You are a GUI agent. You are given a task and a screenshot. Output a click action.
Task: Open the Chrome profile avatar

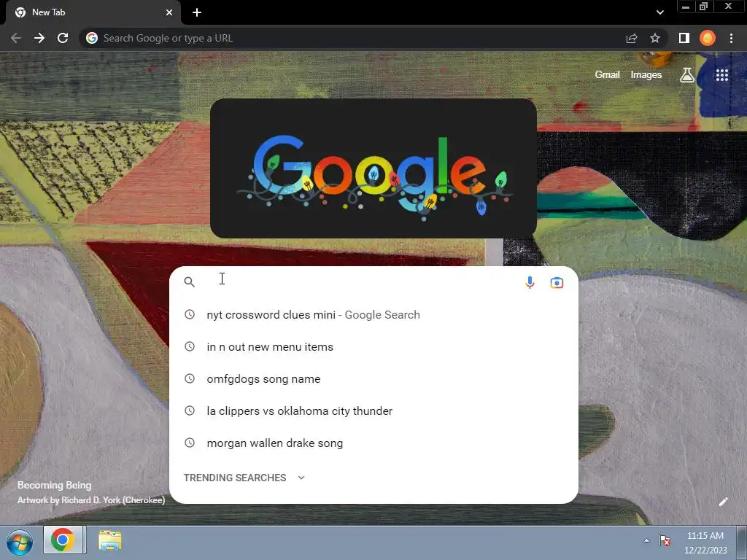click(x=708, y=38)
